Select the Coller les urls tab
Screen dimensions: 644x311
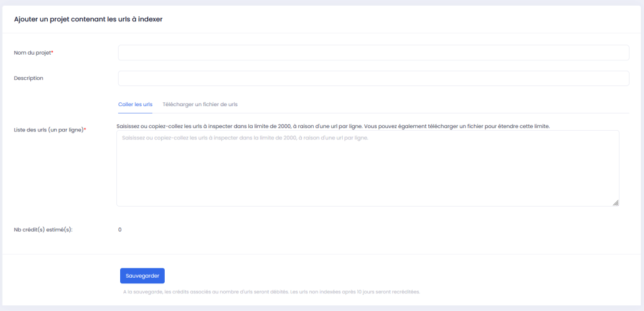coord(135,104)
